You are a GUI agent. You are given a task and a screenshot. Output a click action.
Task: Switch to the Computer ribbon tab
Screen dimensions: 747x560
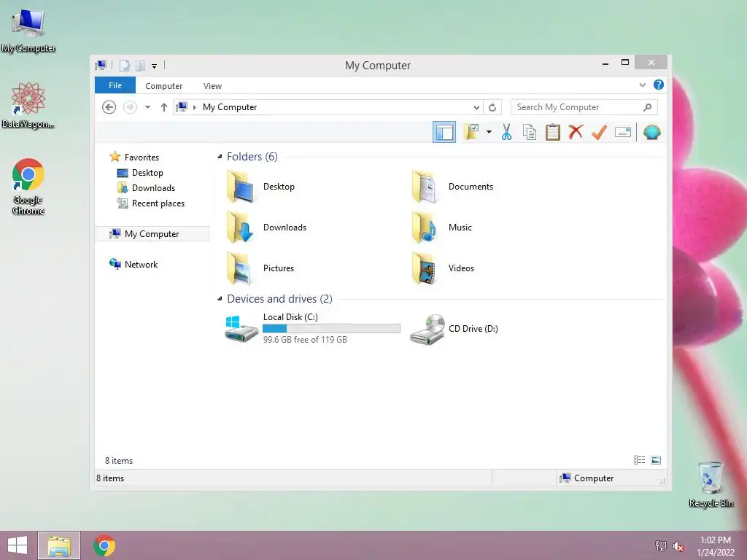coord(164,86)
